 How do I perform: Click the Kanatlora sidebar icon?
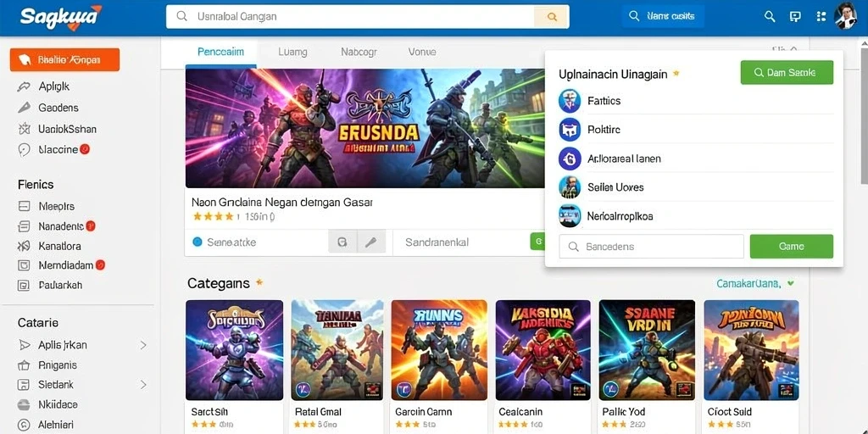(x=24, y=246)
